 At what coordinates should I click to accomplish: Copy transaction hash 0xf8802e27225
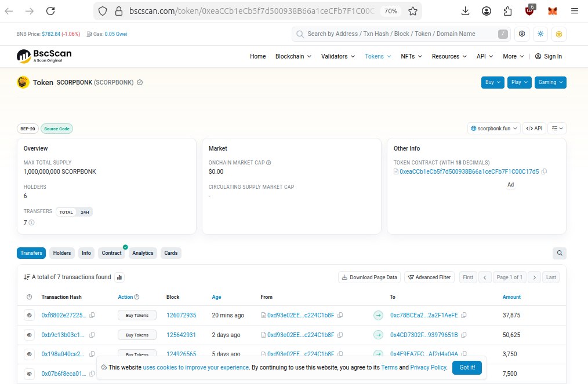[92, 316]
